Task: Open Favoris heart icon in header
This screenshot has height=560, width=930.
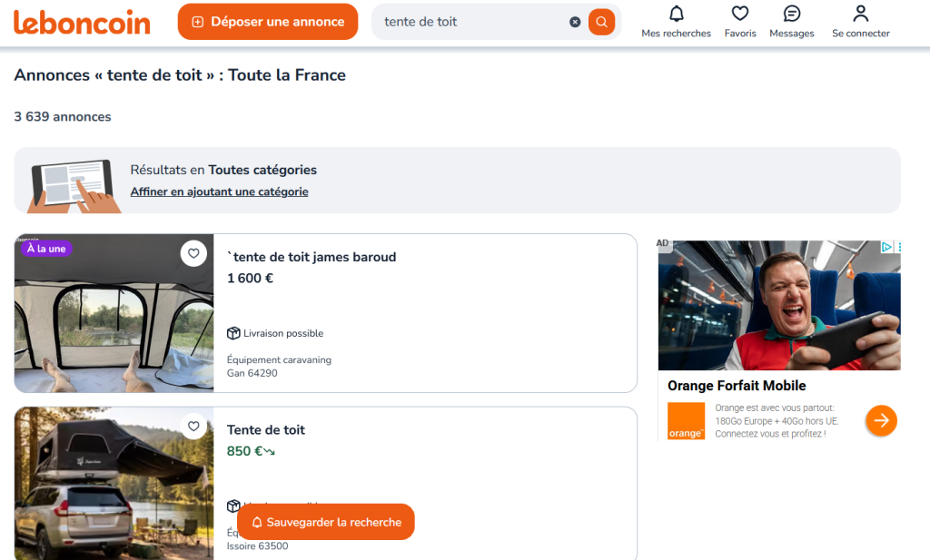Action: click(x=740, y=14)
